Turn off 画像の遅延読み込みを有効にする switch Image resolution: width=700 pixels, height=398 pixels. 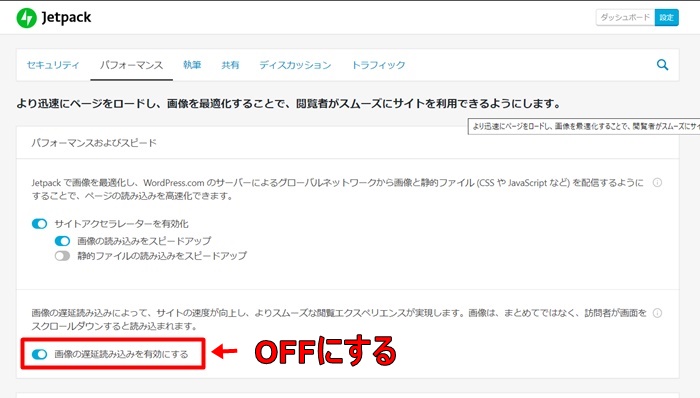[x=39, y=354]
